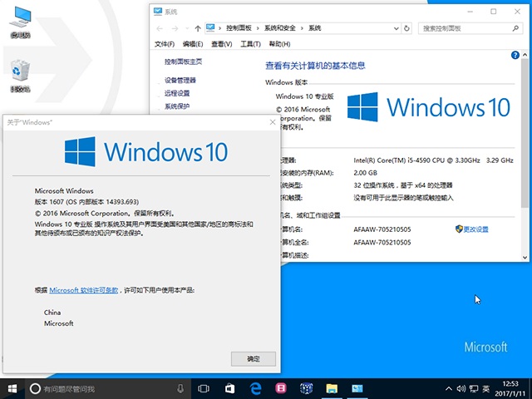Click the 设备管理器 link in sidebar
The height and width of the screenshot is (399, 532).
[x=180, y=81]
